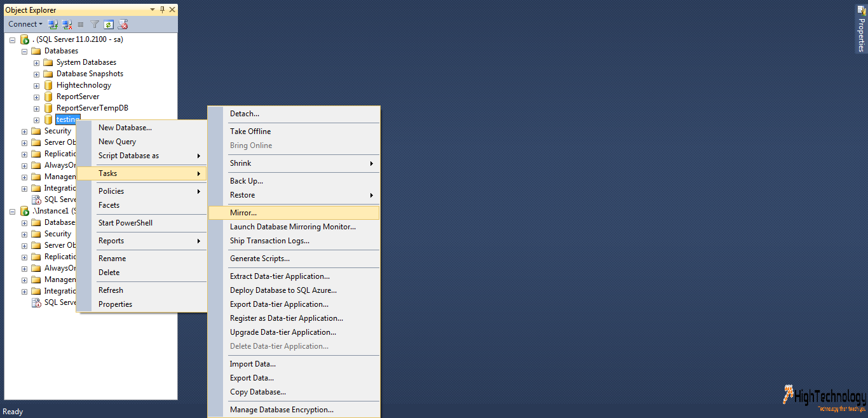The height and width of the screenshot is (418, 868).
Task: Choose Manage Database Encryption...
Action: 294,410
